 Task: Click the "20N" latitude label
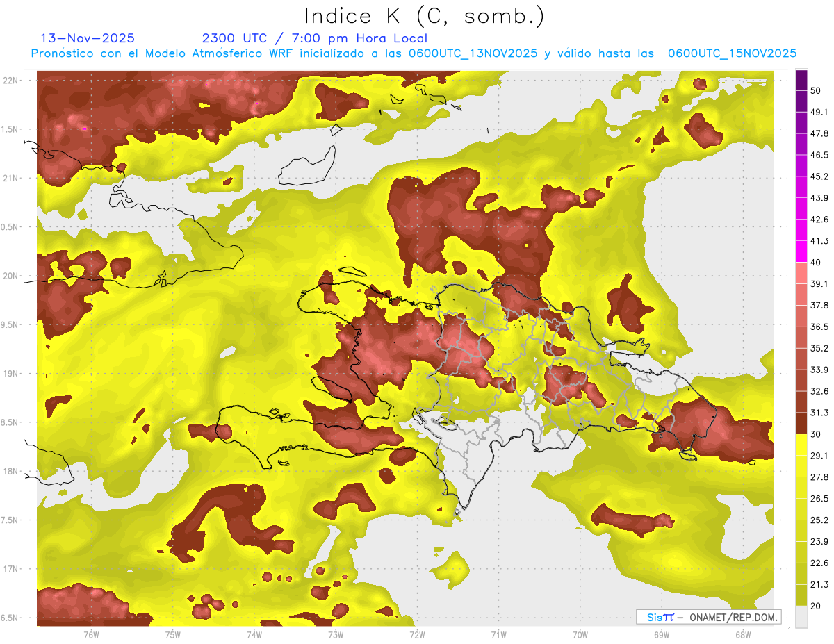[x=11, y=276]
